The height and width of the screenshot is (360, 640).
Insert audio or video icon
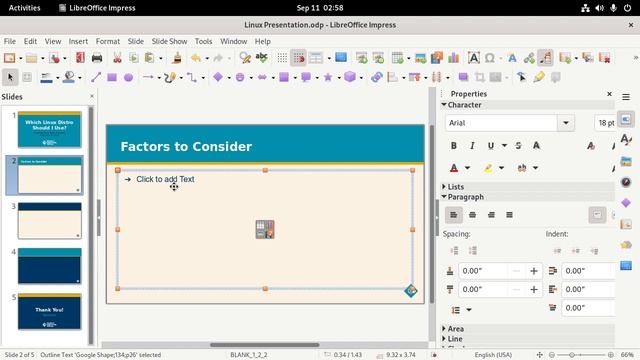tap(437, 58)
